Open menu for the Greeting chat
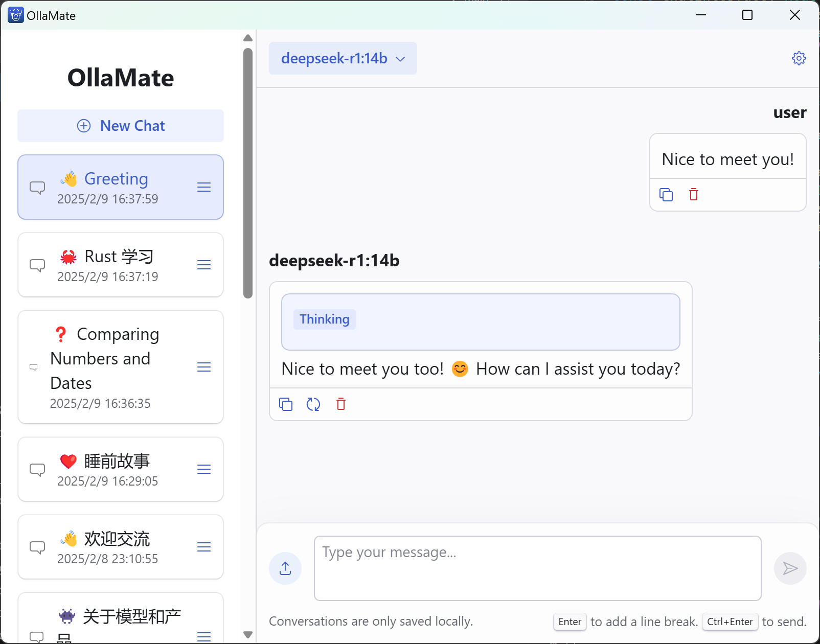The height and width of the screenshot is (644, 820). click(204, 187)
